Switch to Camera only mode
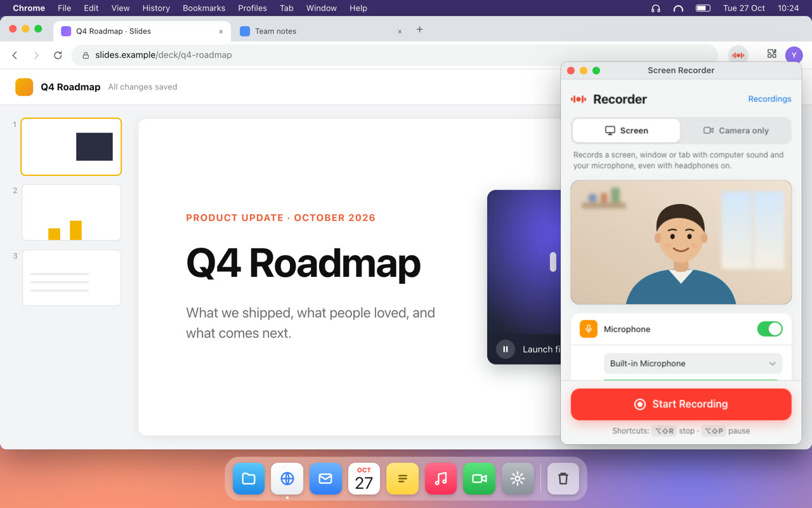Viewport: 812px width, 508px height. coord(736,131)
